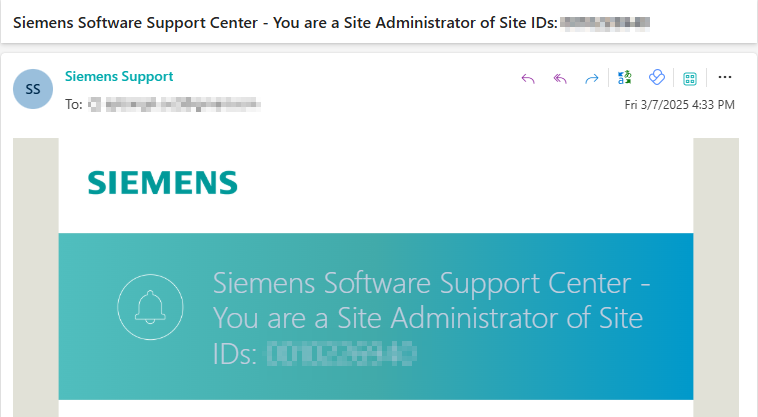Click the To: label
This screenshot has width=758, height=417.
pyautogui.click(x=73, y=103)
